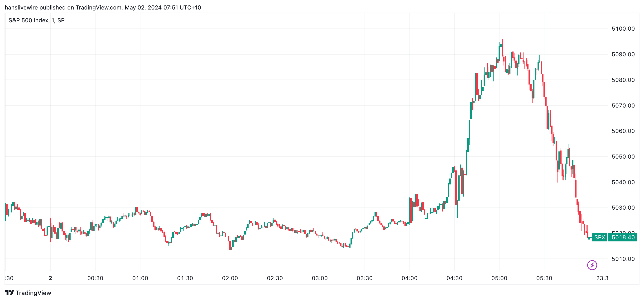Screen dimensions: 644x301
Task: Click the 05:30 time axis label
Action: click(544, 278)
